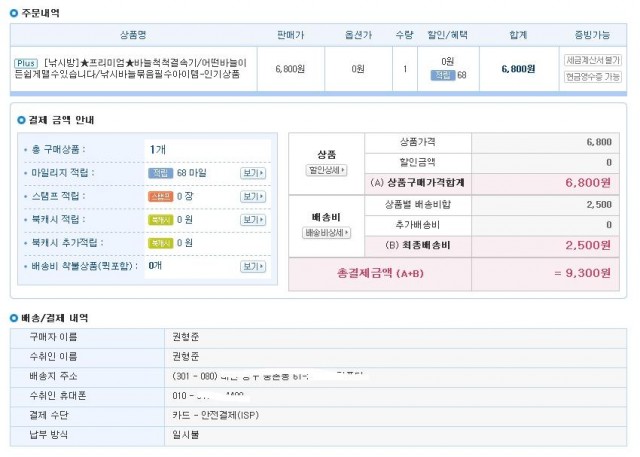Image resolution: width=640 pixels, height=457 pixels.
Task: Click the 상품가격 row label
Action: pyautogui.click(x=418, y=142)
